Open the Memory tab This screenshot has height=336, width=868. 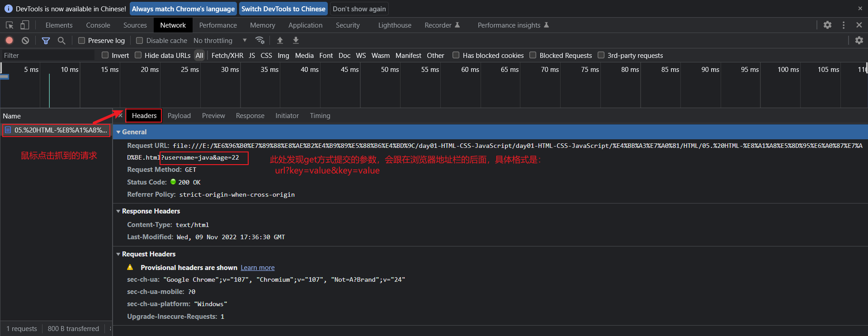click(263, 25)
